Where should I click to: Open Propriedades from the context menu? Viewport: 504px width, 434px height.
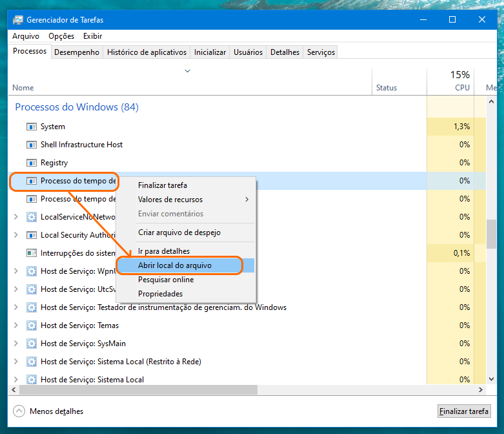pos(186,294)
